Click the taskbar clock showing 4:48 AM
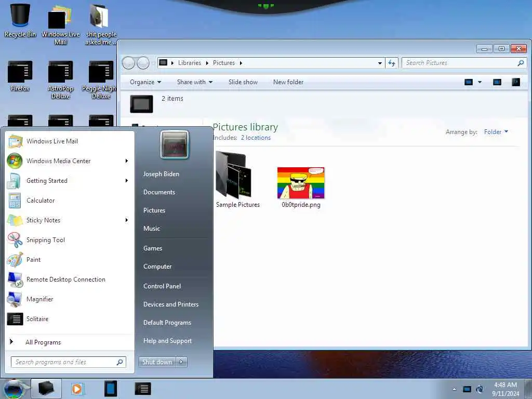Image resolution: width=532 pixels, height=399 pixels. coord(506,389)
